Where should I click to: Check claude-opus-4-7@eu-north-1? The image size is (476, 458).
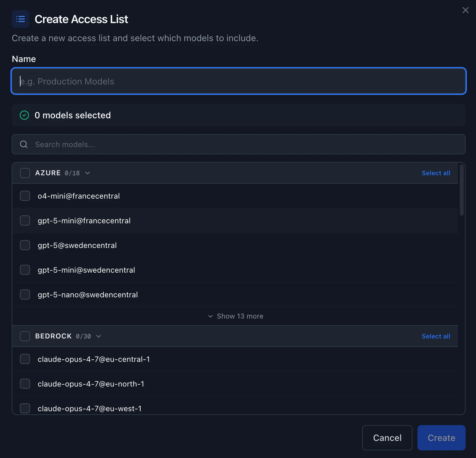click(25, 384)
